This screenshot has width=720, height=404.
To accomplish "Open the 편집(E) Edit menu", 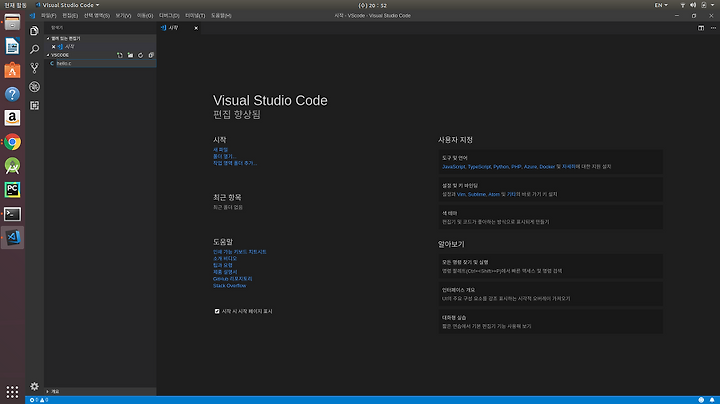I will click(x=70, y=16).
